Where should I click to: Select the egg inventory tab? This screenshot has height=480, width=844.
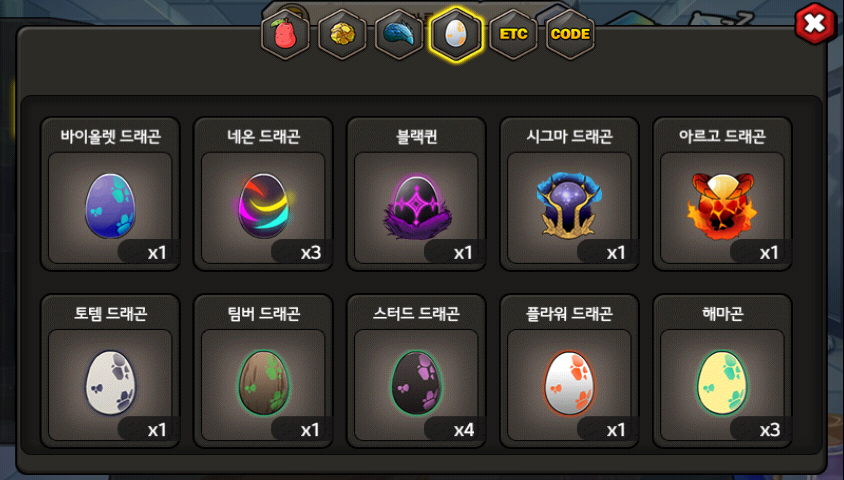(456, 34)
